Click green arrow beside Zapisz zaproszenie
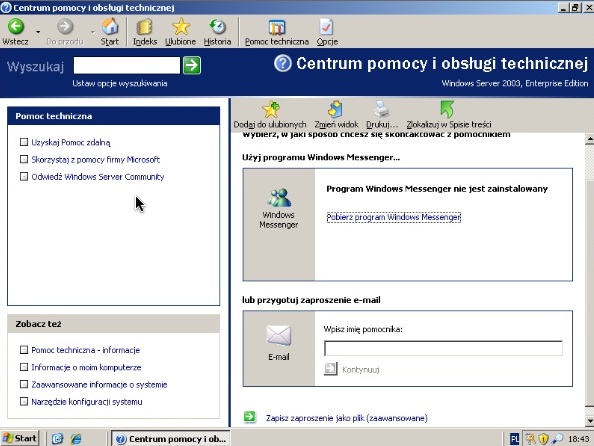The width and height of the screenshot is (594, 446). 250,417
